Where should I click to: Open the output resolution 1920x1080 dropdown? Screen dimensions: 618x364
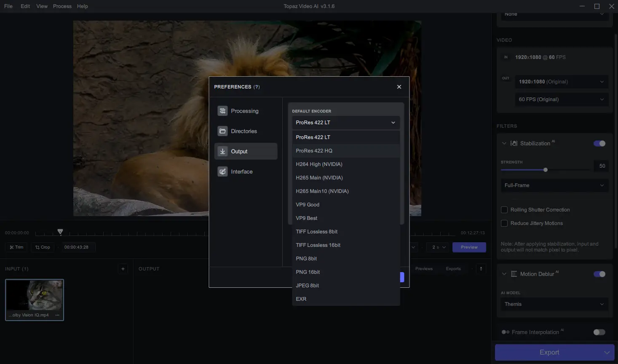(x=562, y=82)
